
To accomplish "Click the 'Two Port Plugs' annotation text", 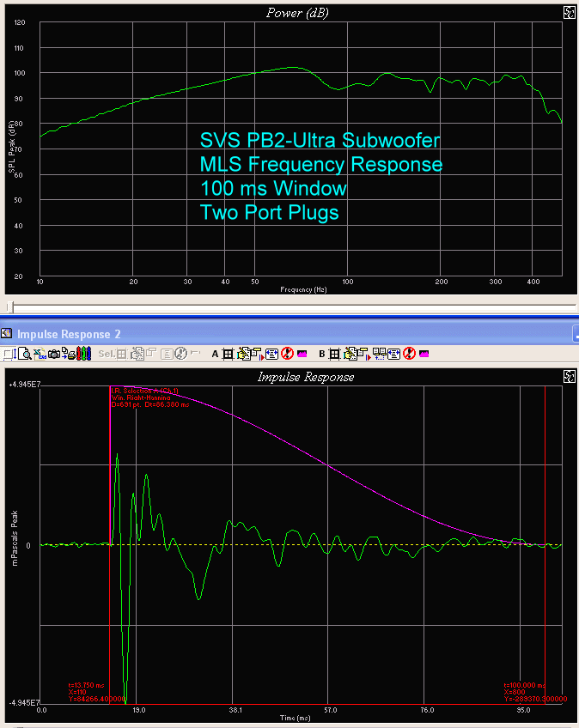I will tap(269, 213).
